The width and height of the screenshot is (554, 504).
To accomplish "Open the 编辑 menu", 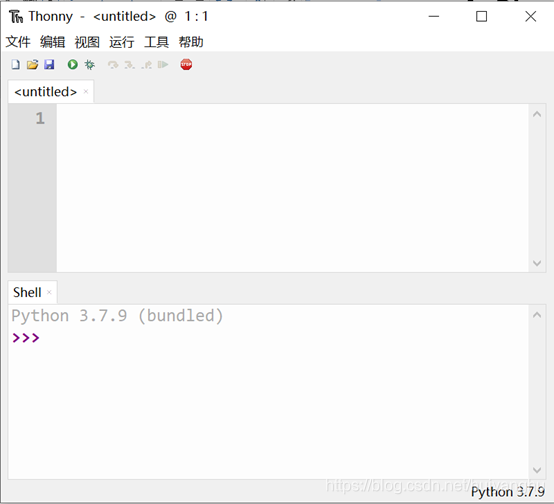I will point(53,42).
